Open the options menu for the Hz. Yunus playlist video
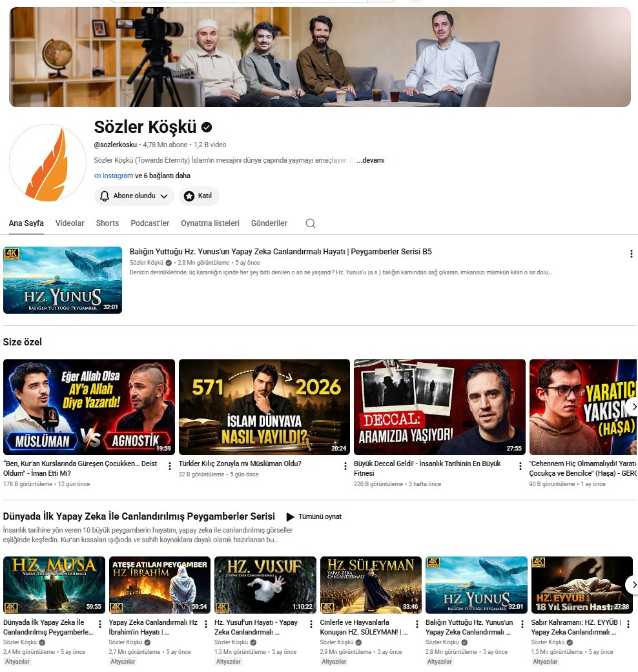Image resolution: width=638 pixels, height=672 pixels. point(522,624)
